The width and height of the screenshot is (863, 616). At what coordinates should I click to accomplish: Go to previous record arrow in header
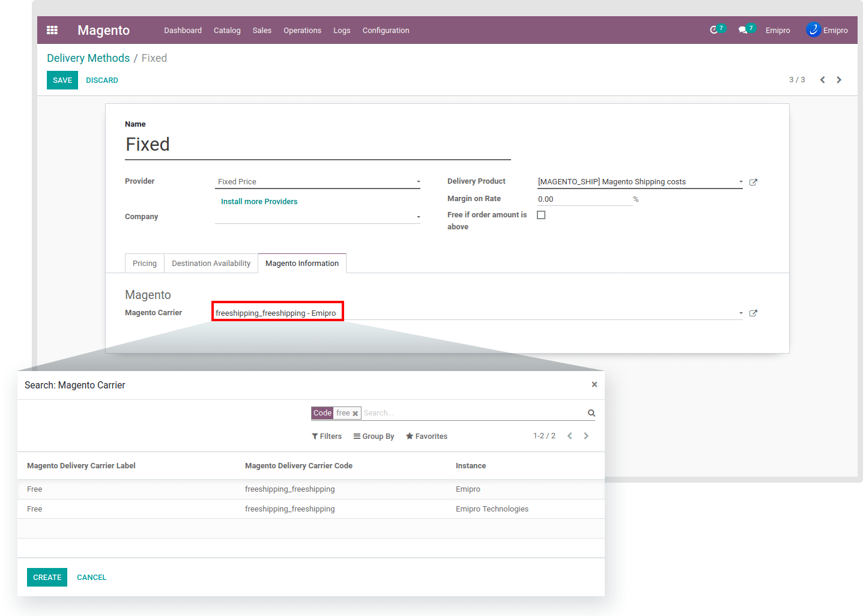coord(822,80)
